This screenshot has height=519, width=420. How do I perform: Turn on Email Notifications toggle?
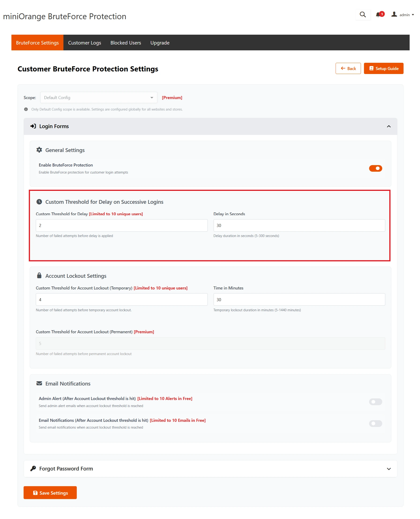375,423
